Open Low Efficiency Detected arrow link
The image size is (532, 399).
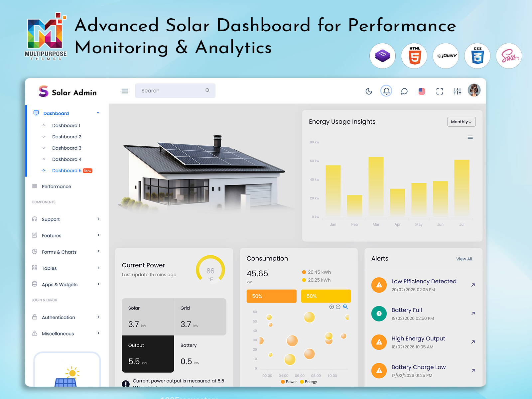click(473, 285)
